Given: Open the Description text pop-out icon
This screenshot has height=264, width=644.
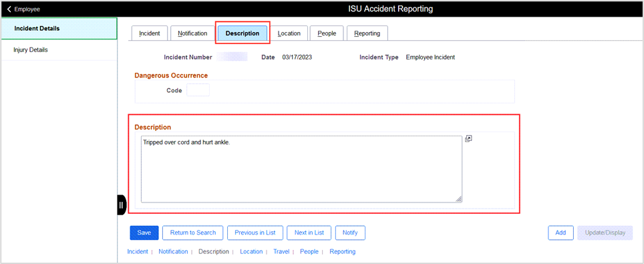Looking at the screenshot, I should pyautogui.click(x=468, y=139).
